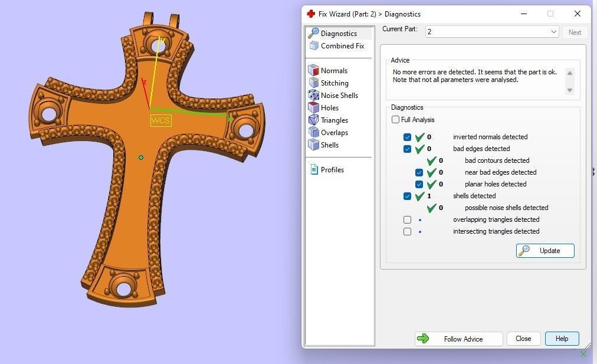Click the Stitching icon
This screenshot has width=597, height=364.
pos(313,83)
